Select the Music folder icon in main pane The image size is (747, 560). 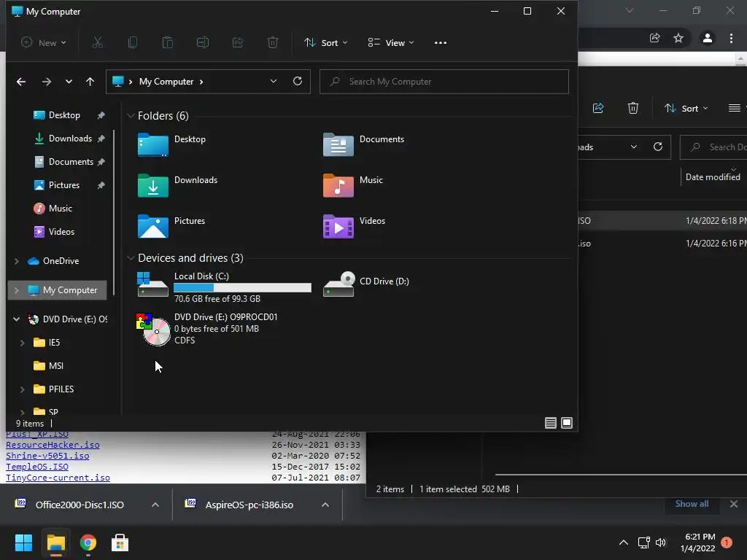[338, 186]
